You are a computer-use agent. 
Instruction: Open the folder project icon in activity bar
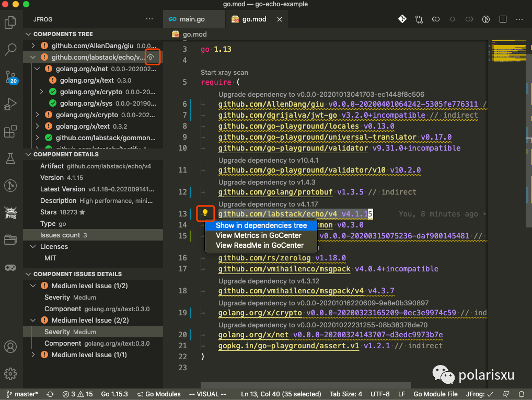click(10, 239)
